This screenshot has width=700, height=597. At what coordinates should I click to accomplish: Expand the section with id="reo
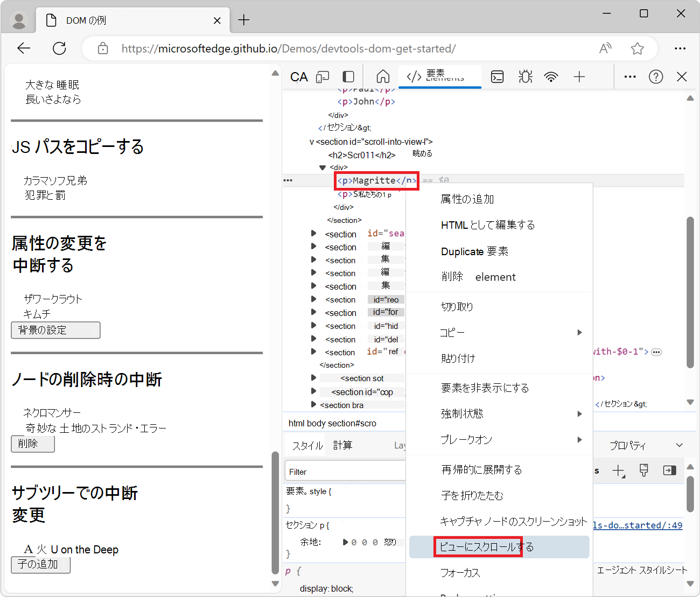pos(313,299)
